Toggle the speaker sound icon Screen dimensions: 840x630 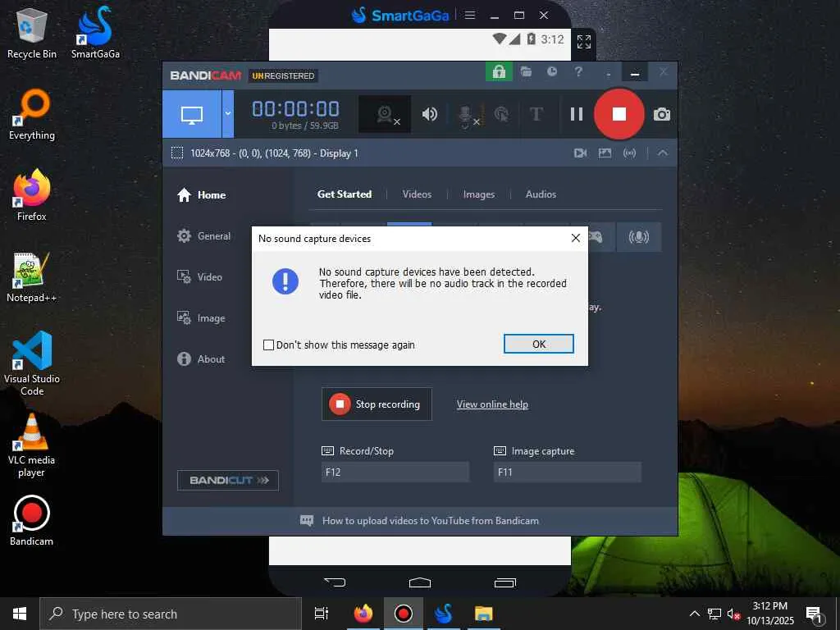pyautogui.click(x=430, y=114)
